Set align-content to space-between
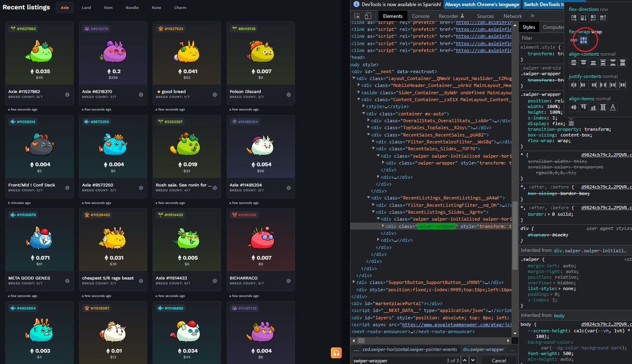The width and height of the screenshot is (632, 364). click(612, 62)
